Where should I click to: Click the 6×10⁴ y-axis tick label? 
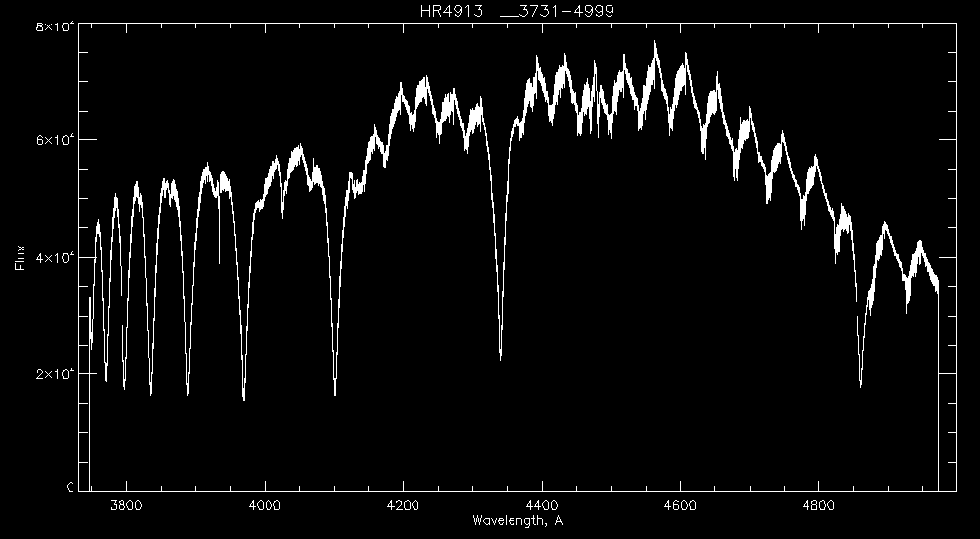click(x=54, y=140)
